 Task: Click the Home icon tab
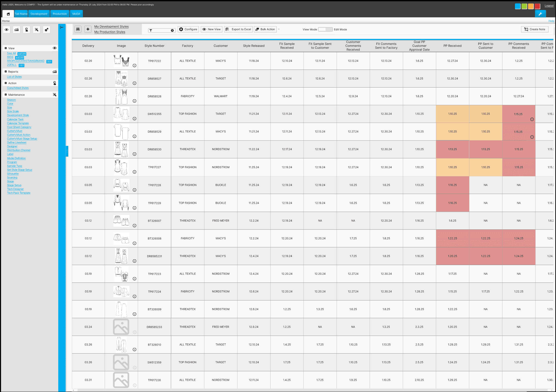[8, 14]
